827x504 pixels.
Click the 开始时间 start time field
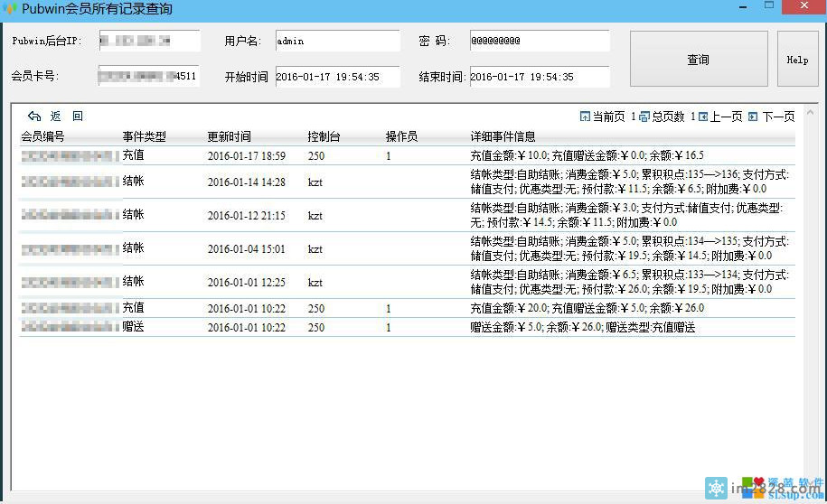(336, 78)
